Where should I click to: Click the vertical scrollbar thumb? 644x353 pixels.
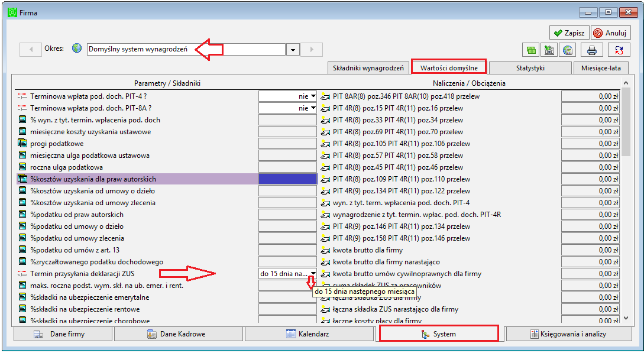tap(626, 122)
